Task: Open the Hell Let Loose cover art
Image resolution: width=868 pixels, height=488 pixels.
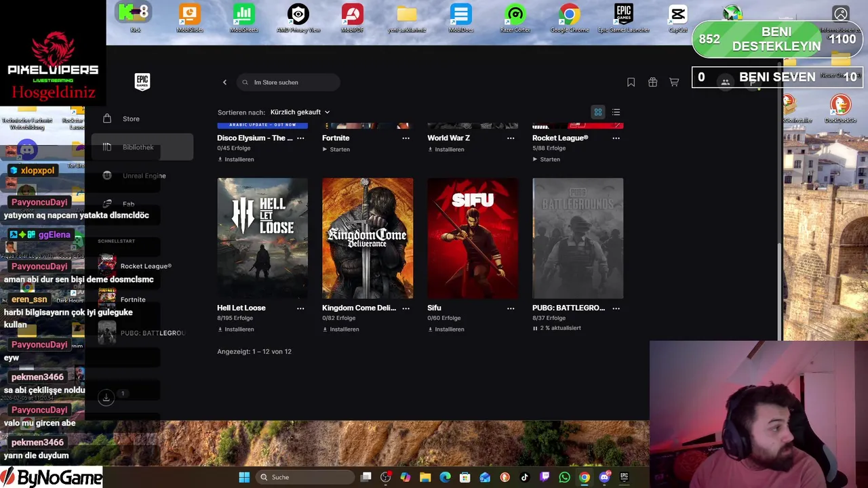Action: pos(262,238)
